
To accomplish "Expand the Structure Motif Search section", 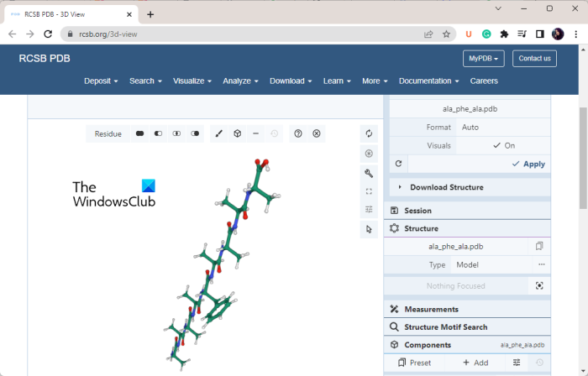I will [x=467, y=327].
